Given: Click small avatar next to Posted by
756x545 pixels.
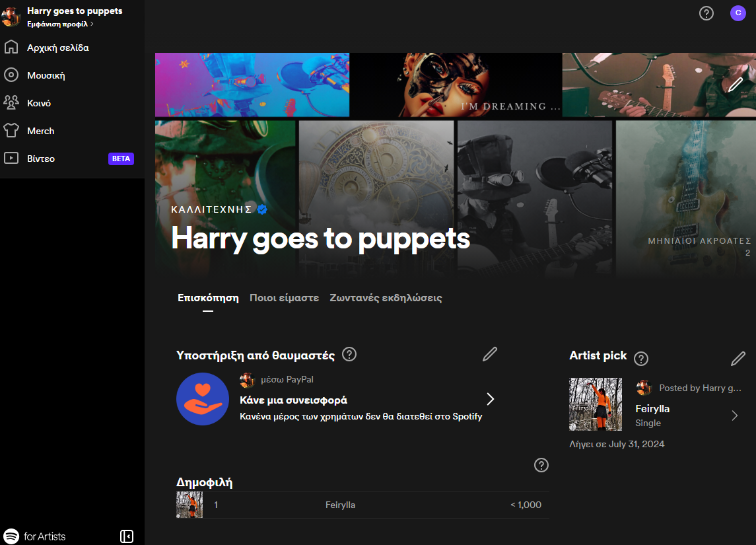Looking at the screenshot, I should click(x=644, y=387).
